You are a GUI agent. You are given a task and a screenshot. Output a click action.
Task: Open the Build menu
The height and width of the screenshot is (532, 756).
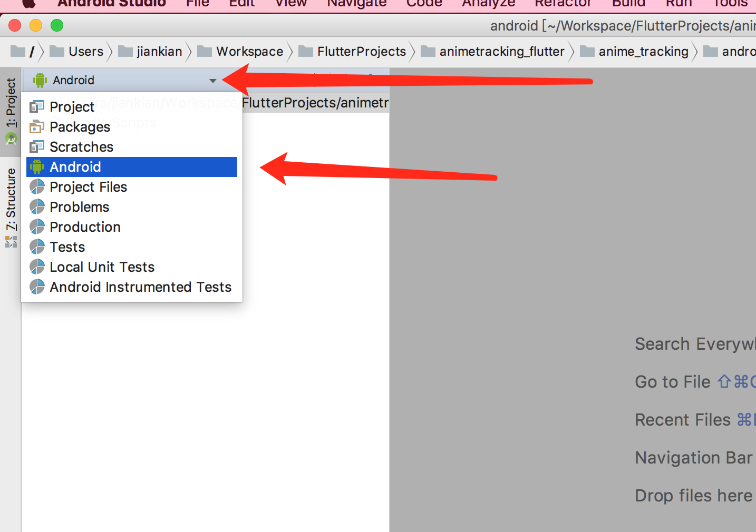point(628,3)
